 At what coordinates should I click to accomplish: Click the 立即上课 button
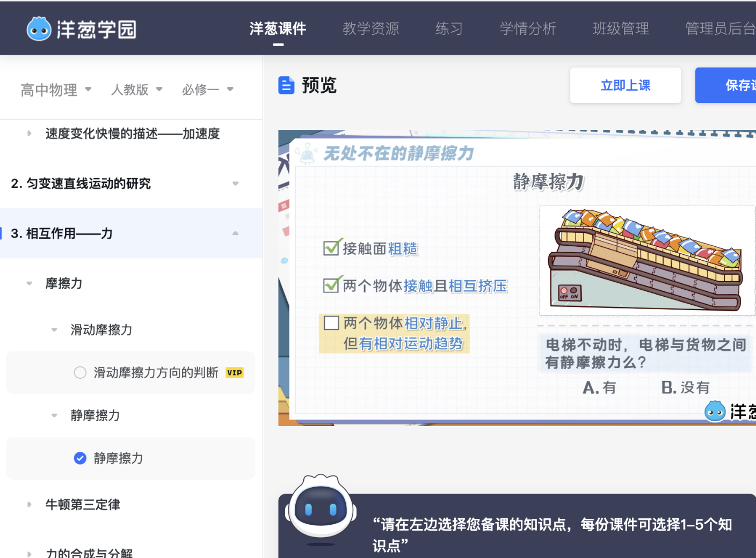[x=625, y=85]
